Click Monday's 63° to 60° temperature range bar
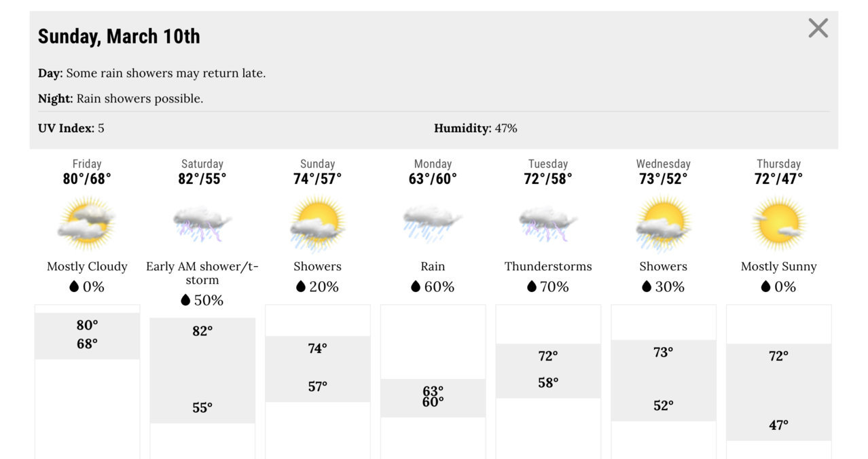 pyautogui.click(x=433, y=398)
